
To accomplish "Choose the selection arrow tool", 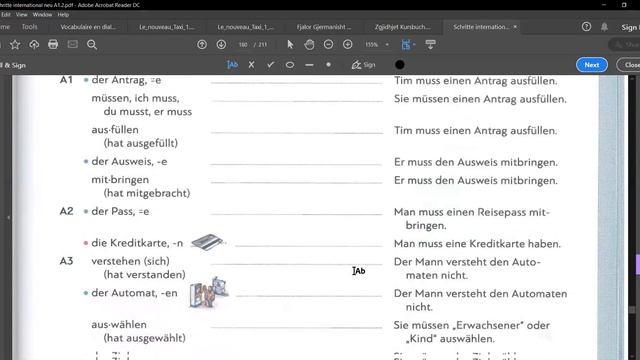I will coord(290,44).
